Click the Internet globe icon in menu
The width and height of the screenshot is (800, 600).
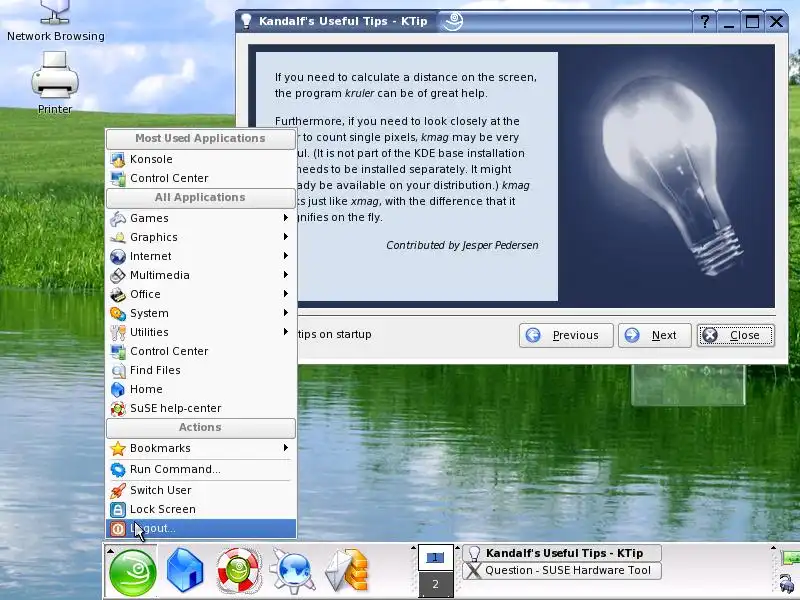[118, 256]
